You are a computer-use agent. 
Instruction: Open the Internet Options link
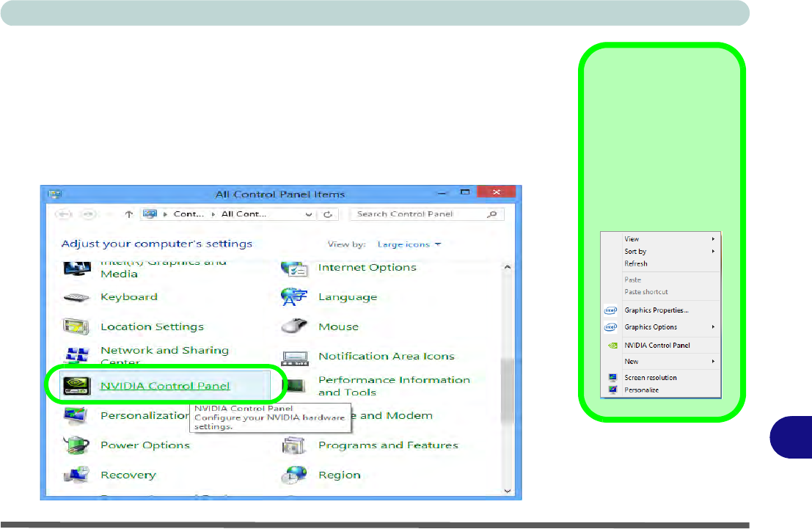click(x=367, y=267)
